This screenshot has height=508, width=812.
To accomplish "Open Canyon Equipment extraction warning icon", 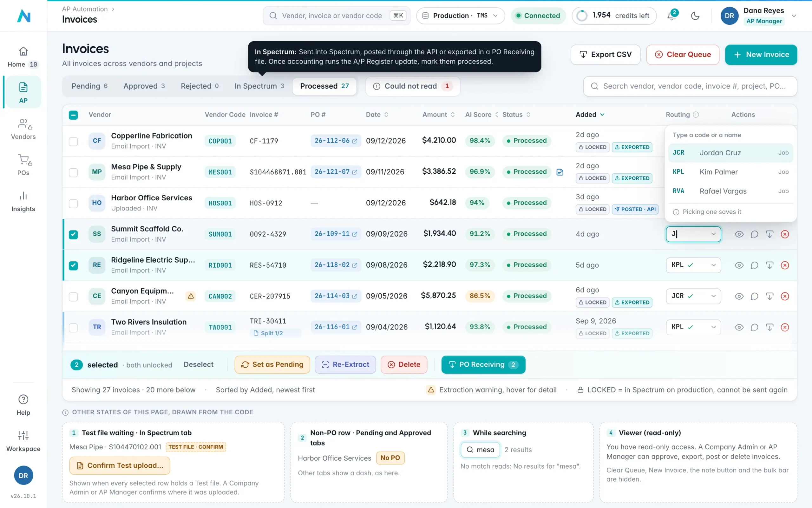I will (191, 296).
